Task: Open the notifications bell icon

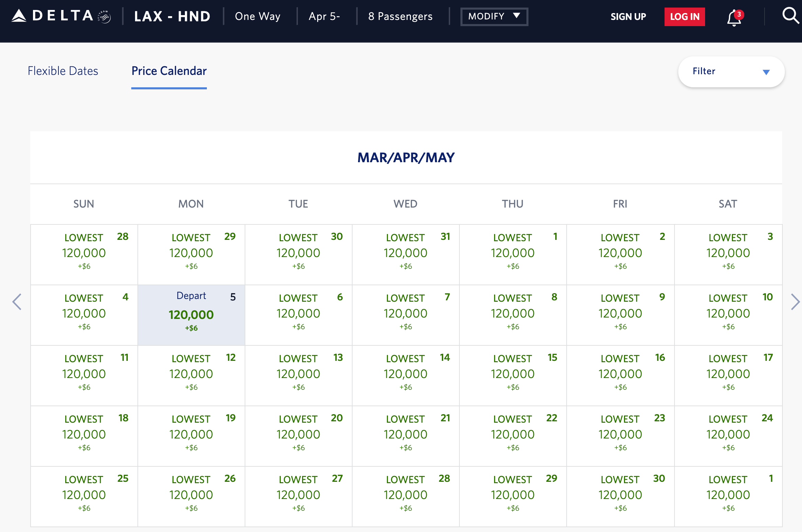Action: 734,17
